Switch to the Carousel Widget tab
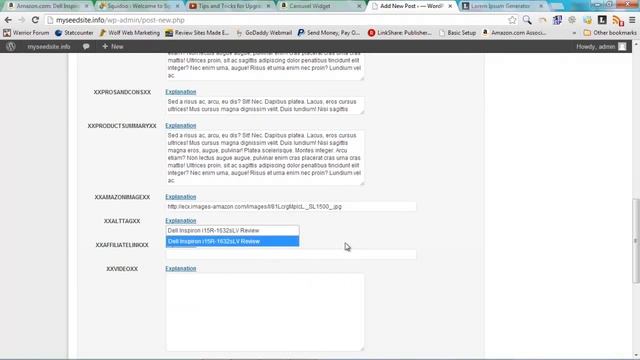The height and width of the screenshot is (360, 640). click(x=322, y=6)
